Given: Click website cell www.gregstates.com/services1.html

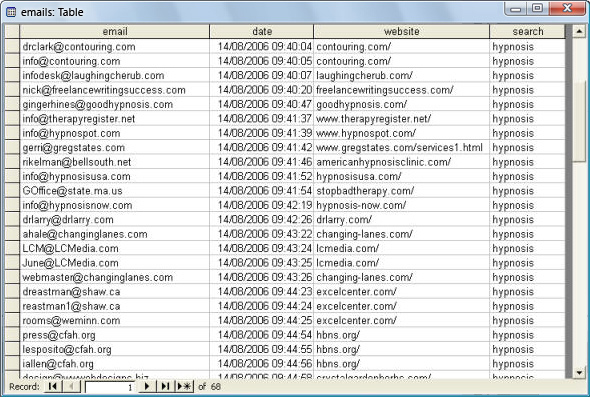Looking at the screenshot, I should (x=401, y=148).
